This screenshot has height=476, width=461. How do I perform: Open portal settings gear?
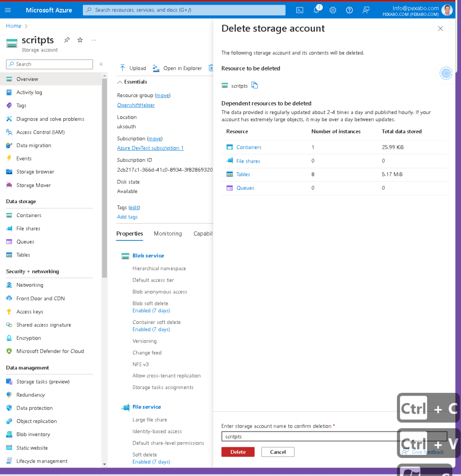(333, 10)
